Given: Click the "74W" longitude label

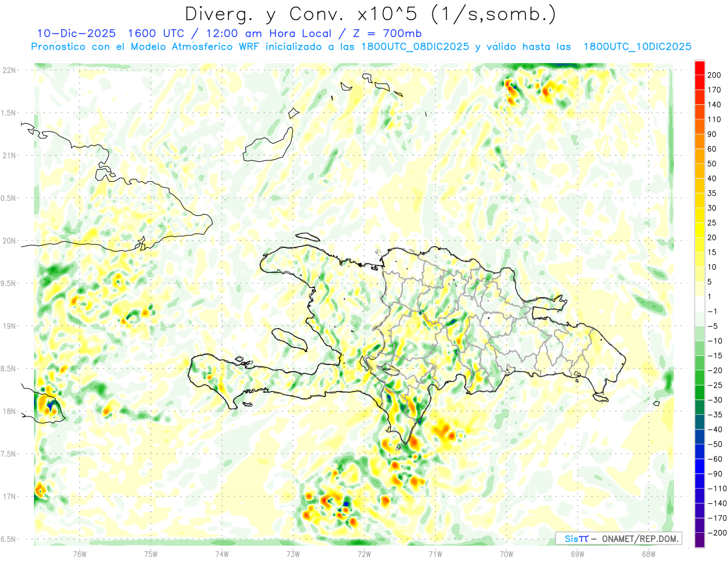Looking at the screenshot, I should tap(222, 553).
